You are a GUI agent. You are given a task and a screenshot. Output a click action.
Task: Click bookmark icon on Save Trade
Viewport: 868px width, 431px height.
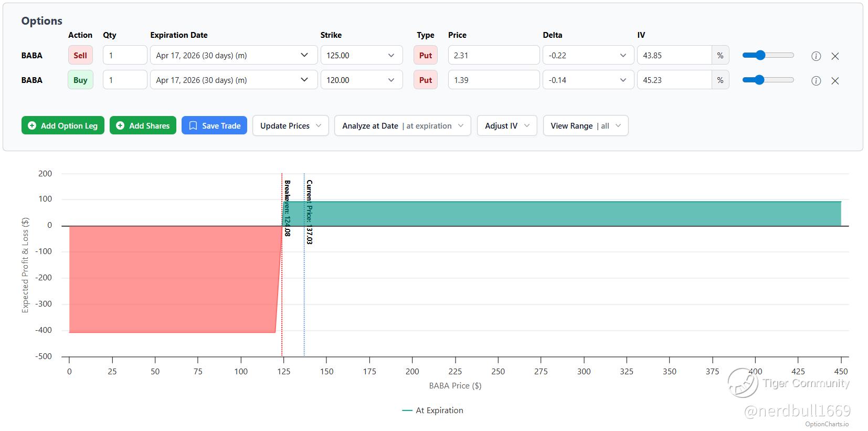(193, 126)
